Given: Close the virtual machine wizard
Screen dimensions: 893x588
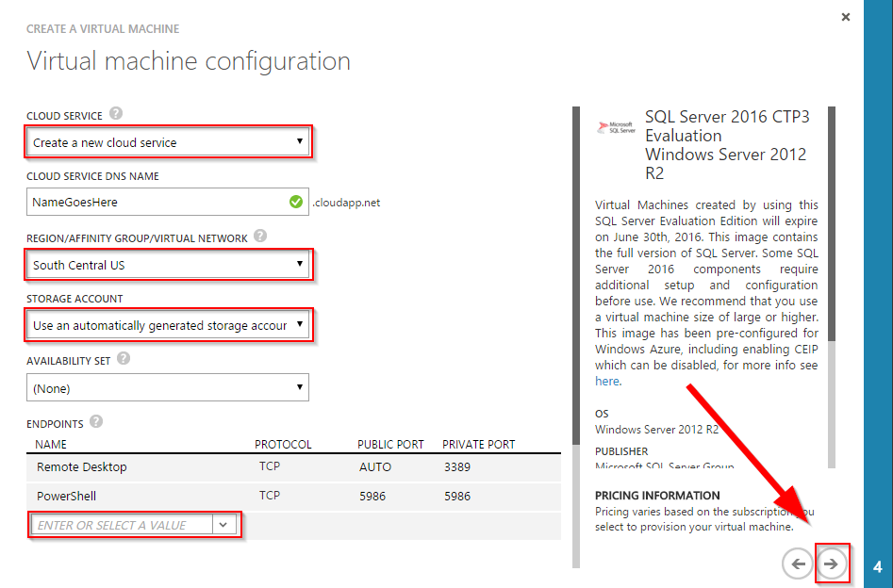Looking at the screenshot, I should (846, 17).
